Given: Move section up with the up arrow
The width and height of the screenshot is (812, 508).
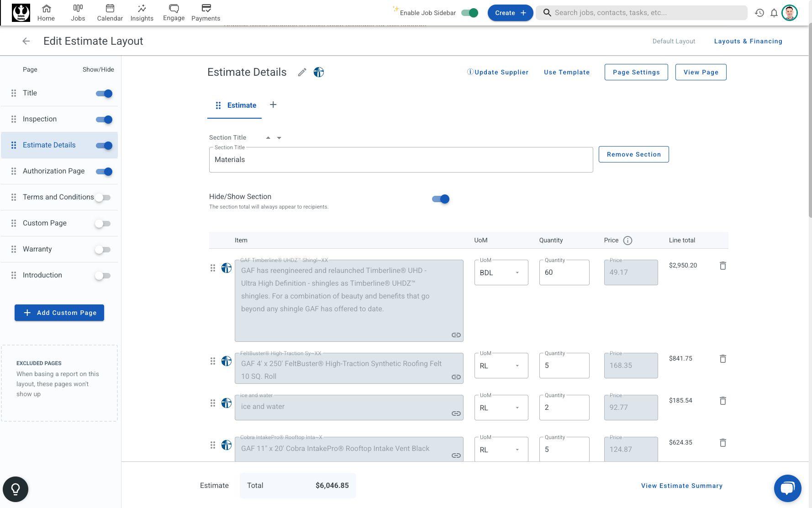Looking at the screenshot, I should pyautogui.click(x=268, y=138).
